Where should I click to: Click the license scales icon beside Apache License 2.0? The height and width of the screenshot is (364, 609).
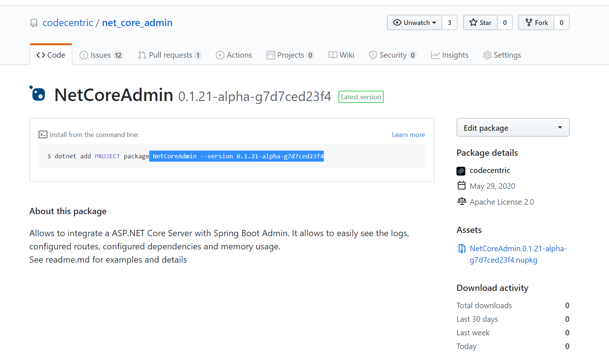pos(462,201)
